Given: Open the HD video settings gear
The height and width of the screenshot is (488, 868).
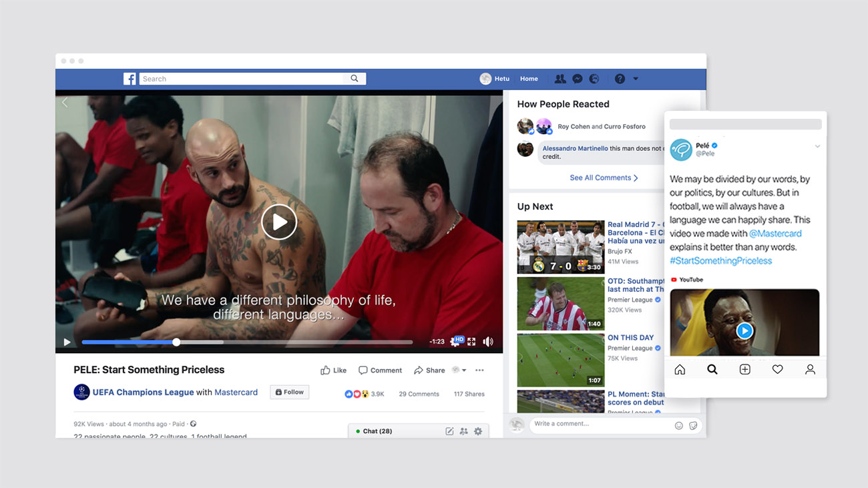Looking at the screenshot, I should point(457,341).
